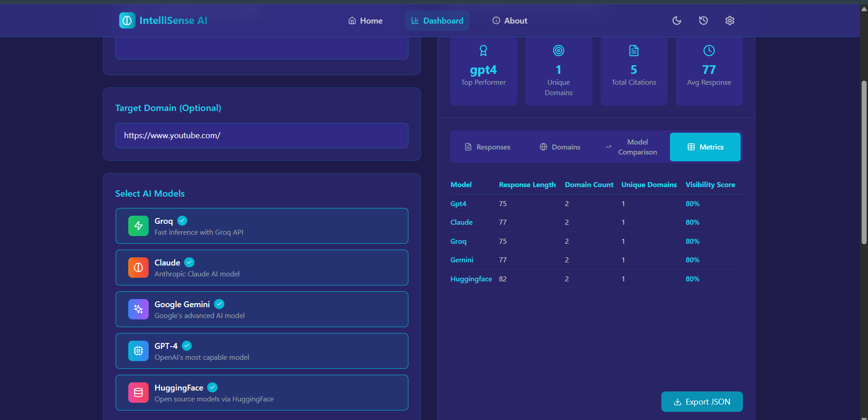
Task: Deselect Google Gemini via its checkmark badge
Action: tap(219, 304)
